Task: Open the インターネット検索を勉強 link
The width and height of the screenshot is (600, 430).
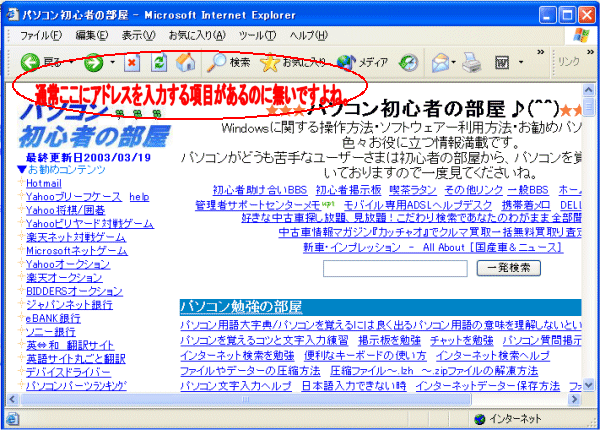Action: click(x=237, y=356)
